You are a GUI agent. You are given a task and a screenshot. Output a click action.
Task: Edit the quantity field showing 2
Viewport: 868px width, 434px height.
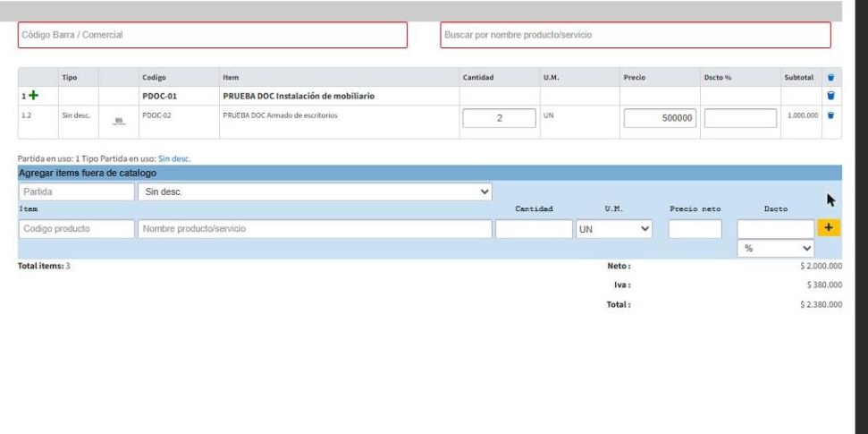500,118
